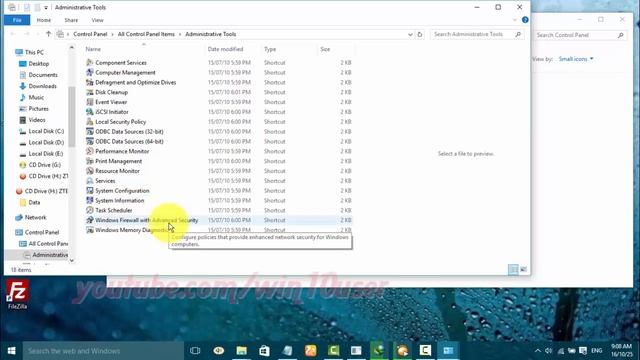Viewport: 640px width, 360px height.
Task: Click All Control Panel Items breadcrumb
Action: [146, 34]
